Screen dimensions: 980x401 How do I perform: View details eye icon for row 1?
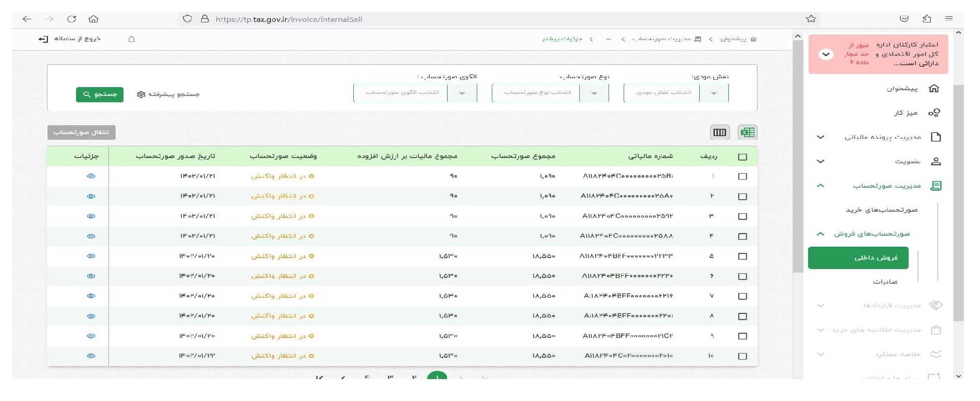[x=91, y=176]
